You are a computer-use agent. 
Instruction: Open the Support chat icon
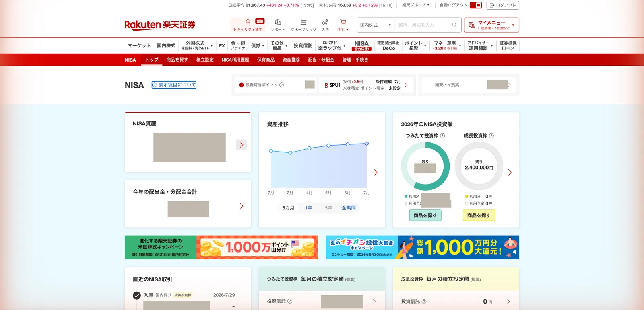pyautogui.click(x=278, y=22)
